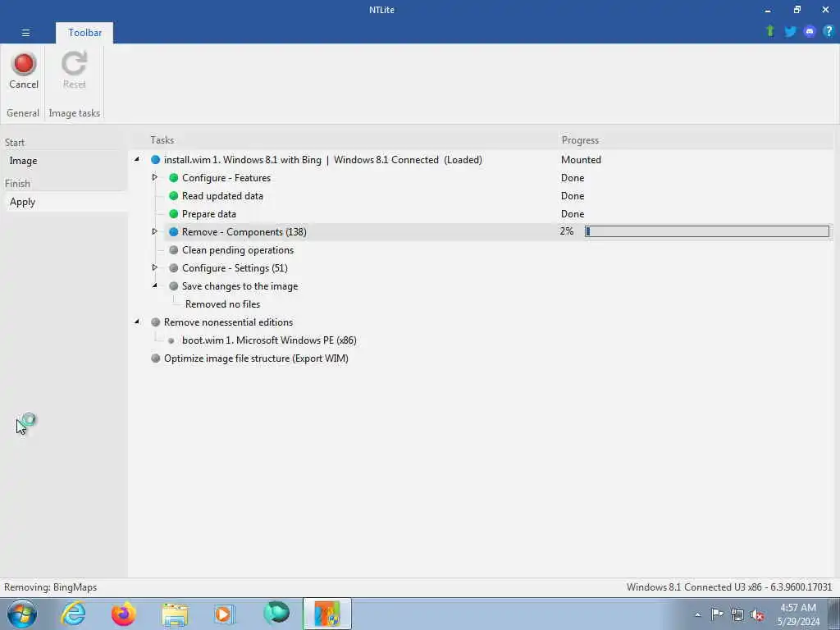
Task: Open the Discord icon
Action: tap(810, 32)
